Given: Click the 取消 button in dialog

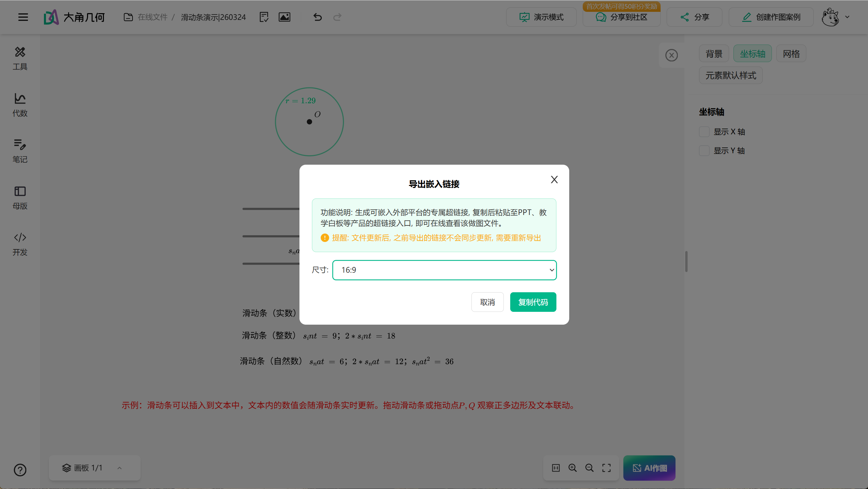Looking at the screenshot, I should [x=487, y=302].
